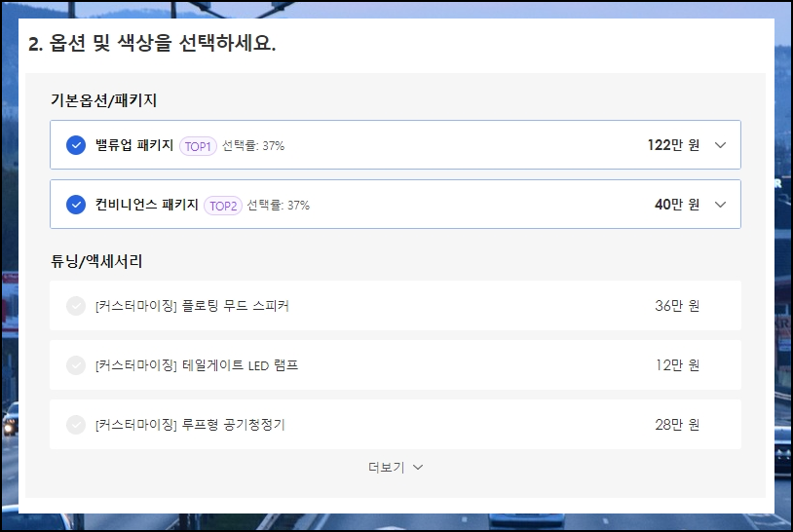Click the 122만 원 price text

673,145
